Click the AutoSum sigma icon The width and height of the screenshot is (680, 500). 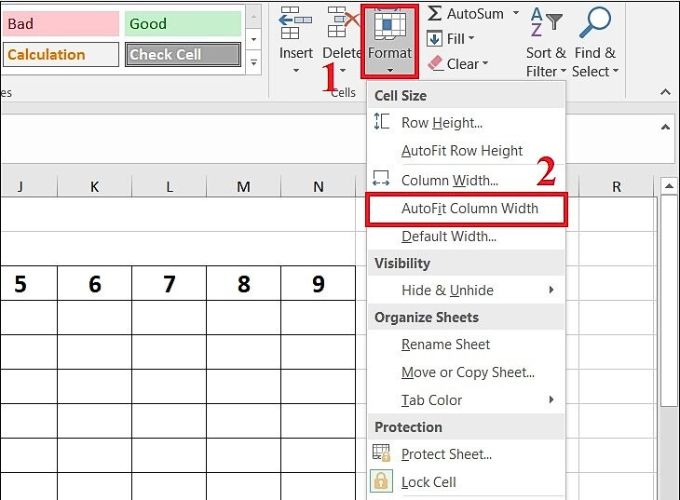tap(435, 13)
